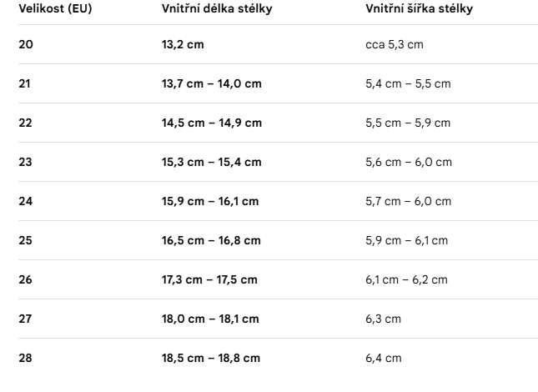Screen dimensions: 538x392
Task: Select size 27 row label
Action: [x=25, y=319]
